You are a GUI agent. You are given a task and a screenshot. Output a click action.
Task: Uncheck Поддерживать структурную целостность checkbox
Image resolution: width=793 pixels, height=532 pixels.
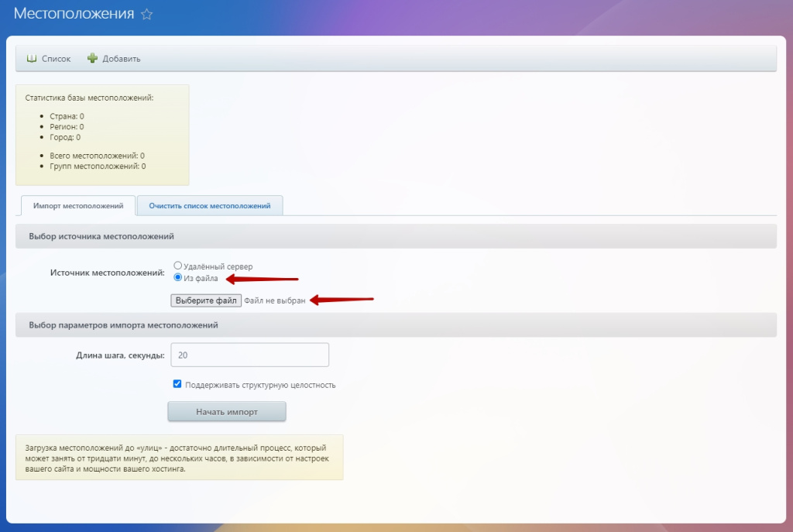(177, 383)
